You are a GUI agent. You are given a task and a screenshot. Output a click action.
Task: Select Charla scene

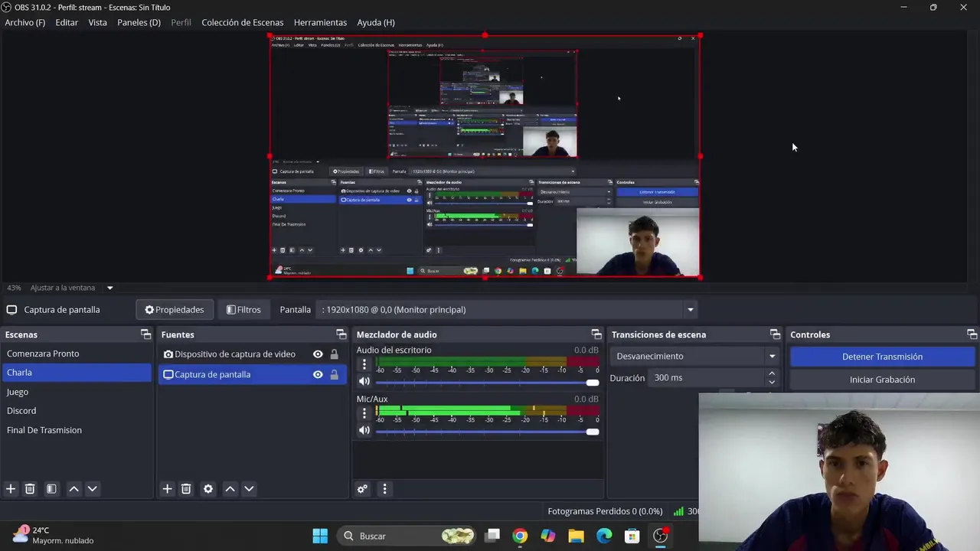[77, 373]
